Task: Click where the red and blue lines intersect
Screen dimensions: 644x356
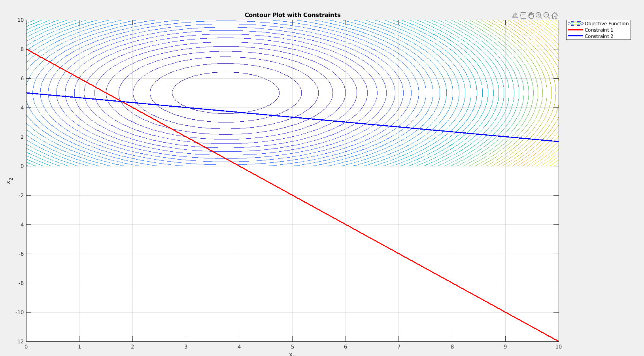Action: [122, 102]
